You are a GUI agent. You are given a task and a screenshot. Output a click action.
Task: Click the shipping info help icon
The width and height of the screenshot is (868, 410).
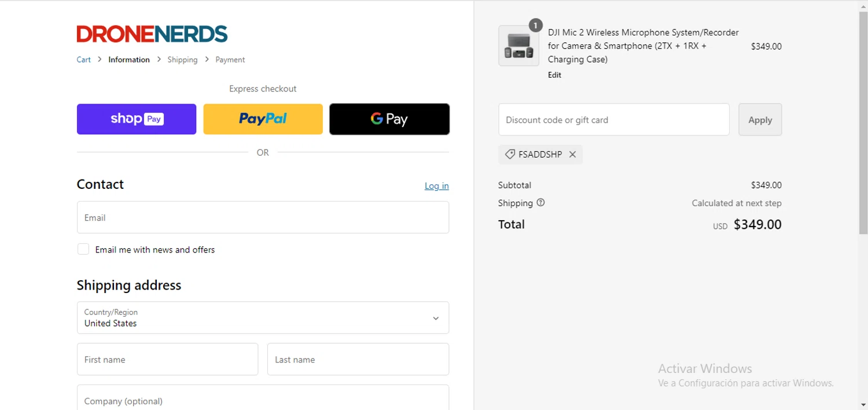540,203
